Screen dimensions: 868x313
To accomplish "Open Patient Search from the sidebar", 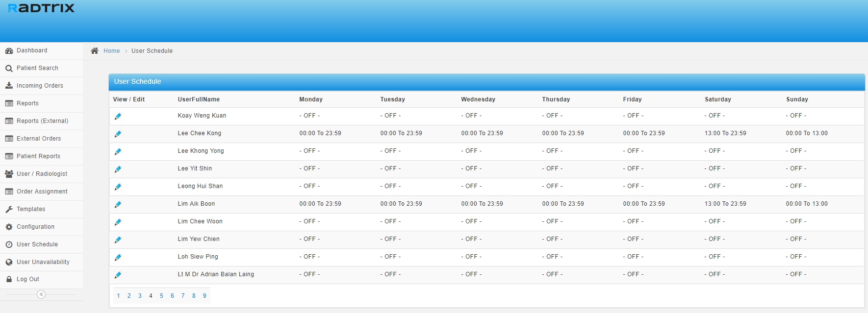I will tap(37, 68).
